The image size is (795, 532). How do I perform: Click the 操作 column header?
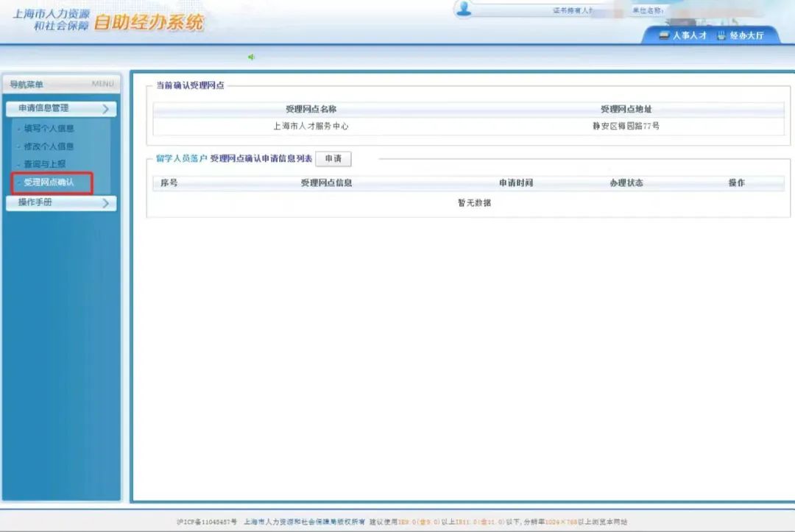(x=736, y=183)
